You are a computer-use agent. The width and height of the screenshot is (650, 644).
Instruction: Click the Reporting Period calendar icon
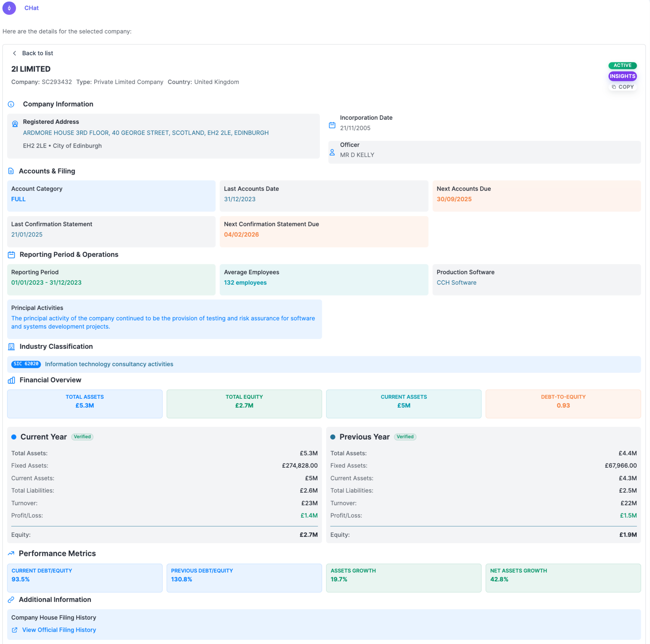[x=11, y=255]
